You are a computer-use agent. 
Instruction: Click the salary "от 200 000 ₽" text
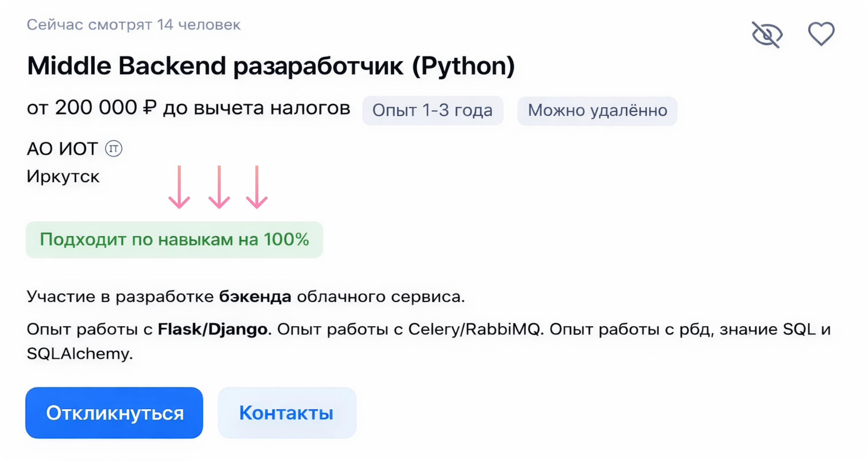tap(92, 108)
